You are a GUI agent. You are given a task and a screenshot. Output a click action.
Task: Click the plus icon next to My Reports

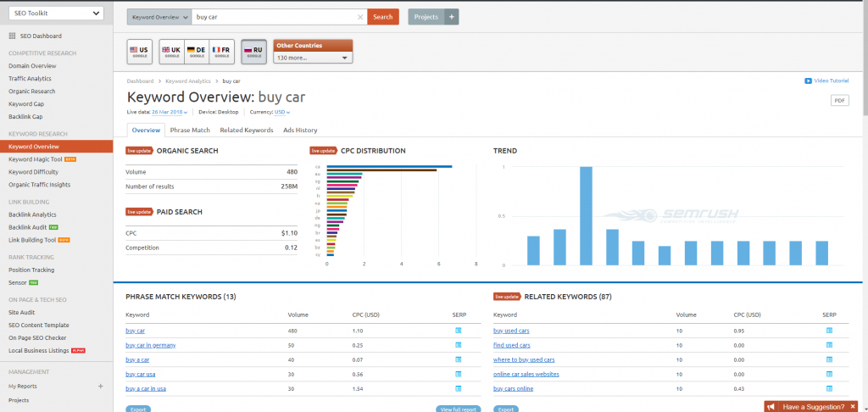[x=100, y=386]
